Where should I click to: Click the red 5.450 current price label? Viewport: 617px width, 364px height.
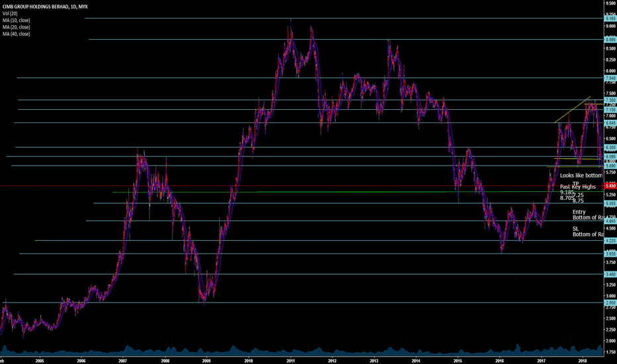click(x=610, y=186)
